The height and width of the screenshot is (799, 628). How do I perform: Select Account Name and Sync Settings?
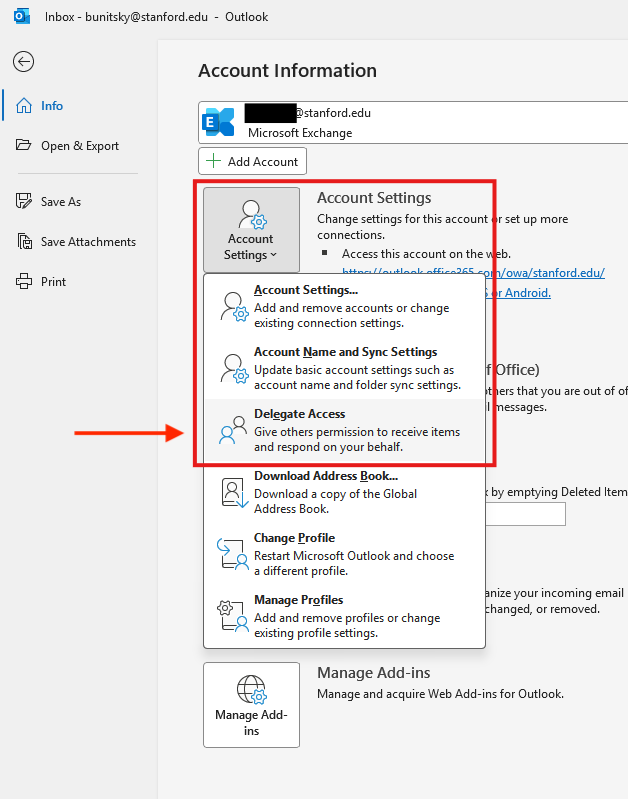(344, 368)
